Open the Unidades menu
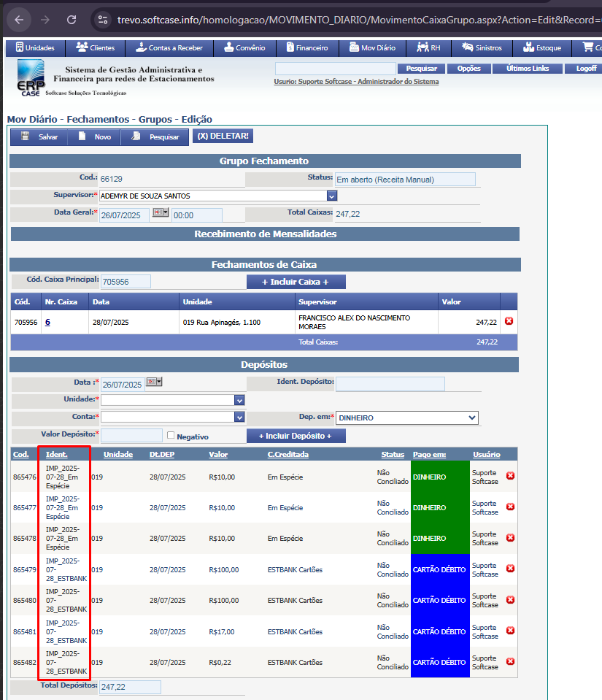Screen dimensions: 602x700 [35, 47]
